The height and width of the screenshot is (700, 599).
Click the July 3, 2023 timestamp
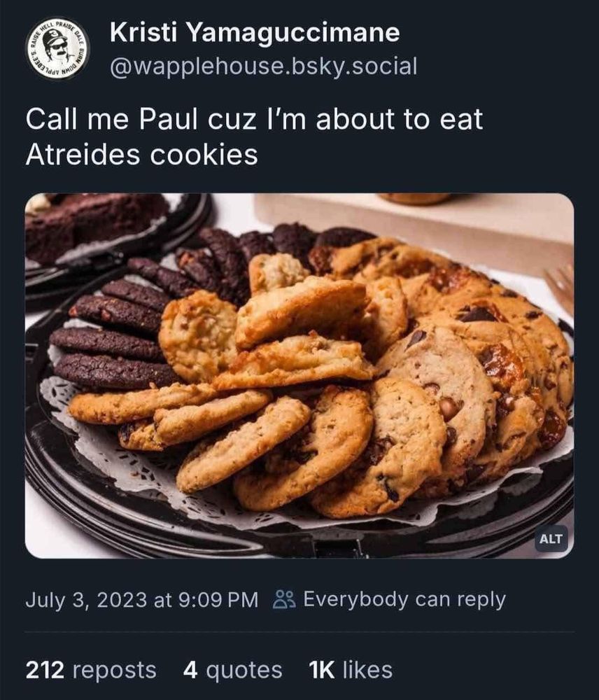[x=142, y=600]
